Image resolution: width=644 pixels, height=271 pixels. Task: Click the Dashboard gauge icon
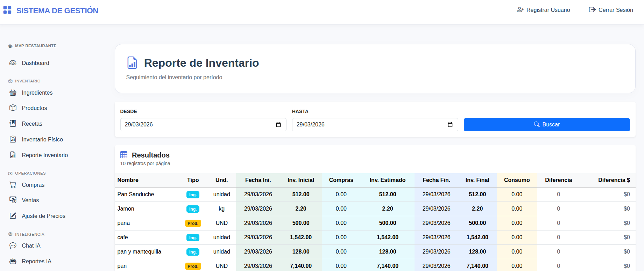(13, 63)
